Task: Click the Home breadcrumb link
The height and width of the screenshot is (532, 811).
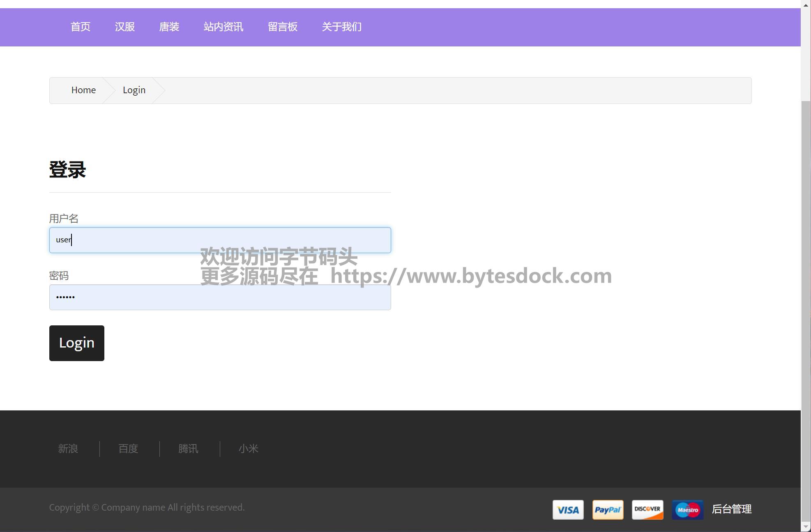Action: coord(83,90)
